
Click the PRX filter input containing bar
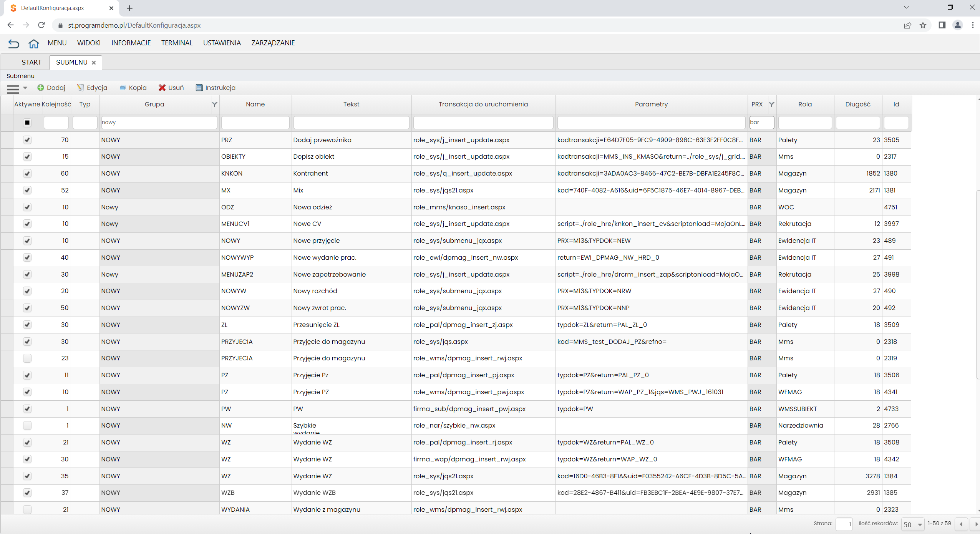pos(761,123)
